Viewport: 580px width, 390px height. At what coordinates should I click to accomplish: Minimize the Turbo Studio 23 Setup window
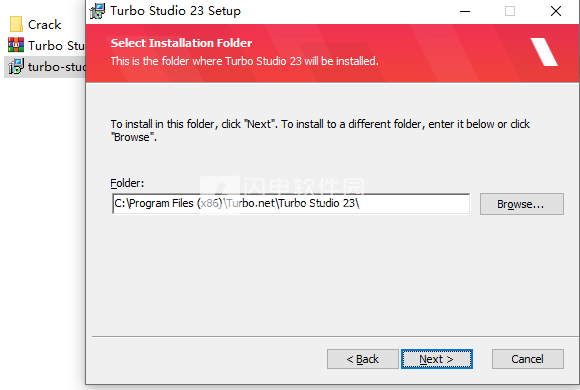tap(465, 11)
